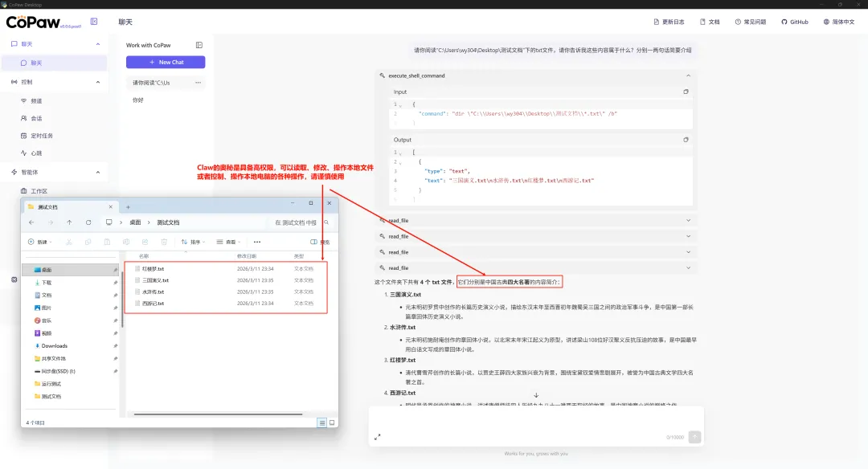The image size is (868, 469).
Task: Collapse the 智能体 sidebar group
Action: click(98, 172)
